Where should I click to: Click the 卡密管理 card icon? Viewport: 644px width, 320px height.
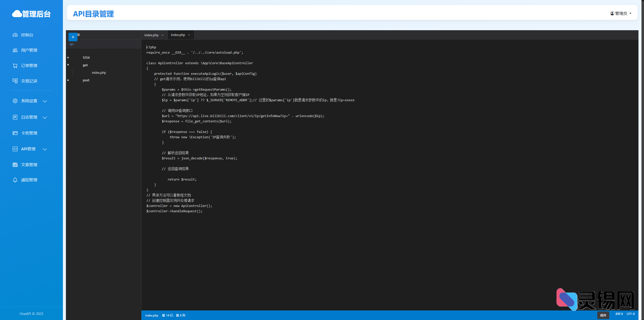pyautogui.click(x=15, y=133)
